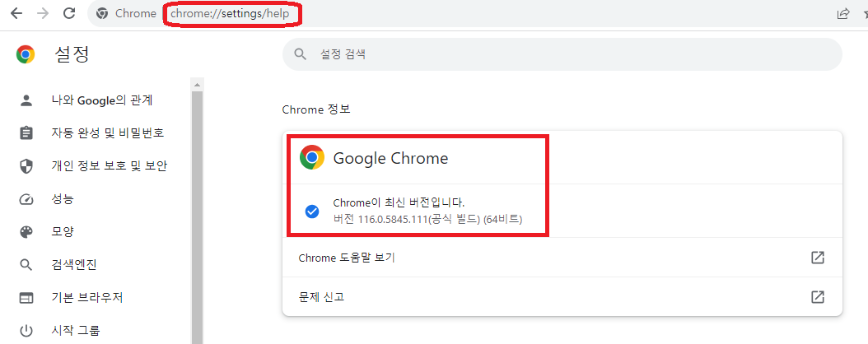The image size is (868, 344).
Task: Reload the page with the refresh icon
Action: coord(69,13)
